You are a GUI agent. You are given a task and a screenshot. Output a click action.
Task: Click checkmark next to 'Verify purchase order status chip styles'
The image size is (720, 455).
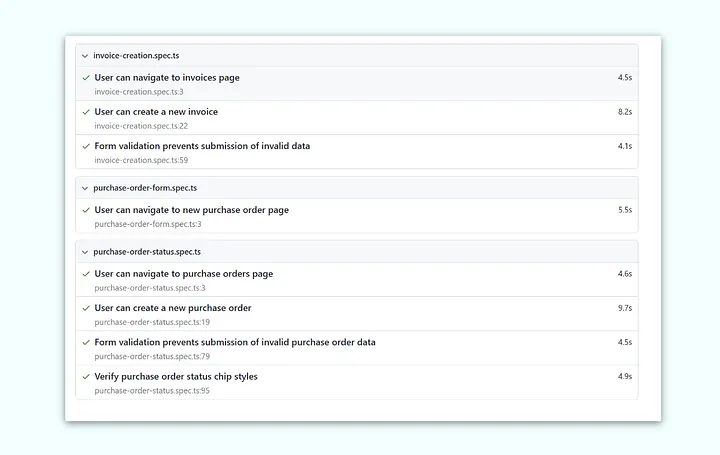(x=86, y=377)
